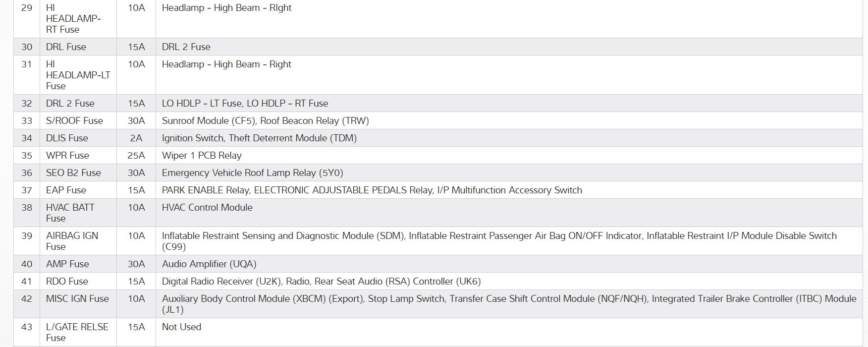Select the "AMP Fuse" name cell

pyautogui.click(x=67, y=264)
